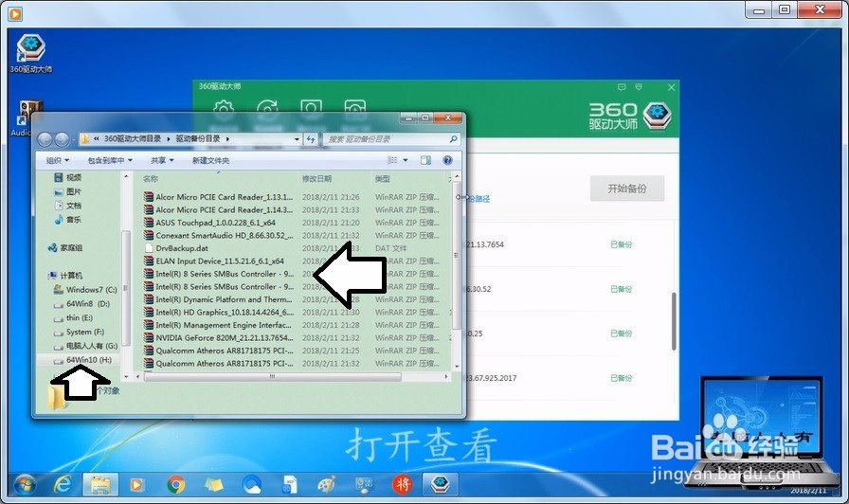Viewport: 849px width, 504px height.
Task: Change view using the view icon
Action: point(392,160)
